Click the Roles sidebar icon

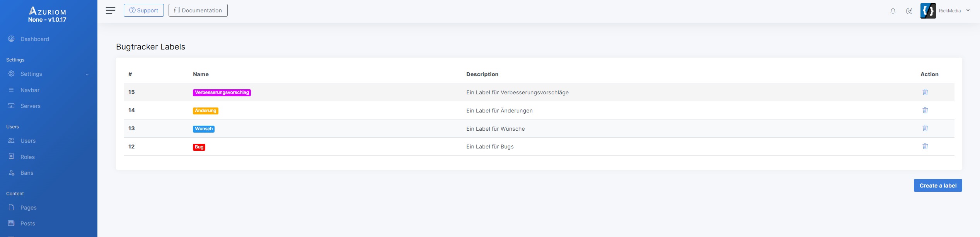pos(11,157)
